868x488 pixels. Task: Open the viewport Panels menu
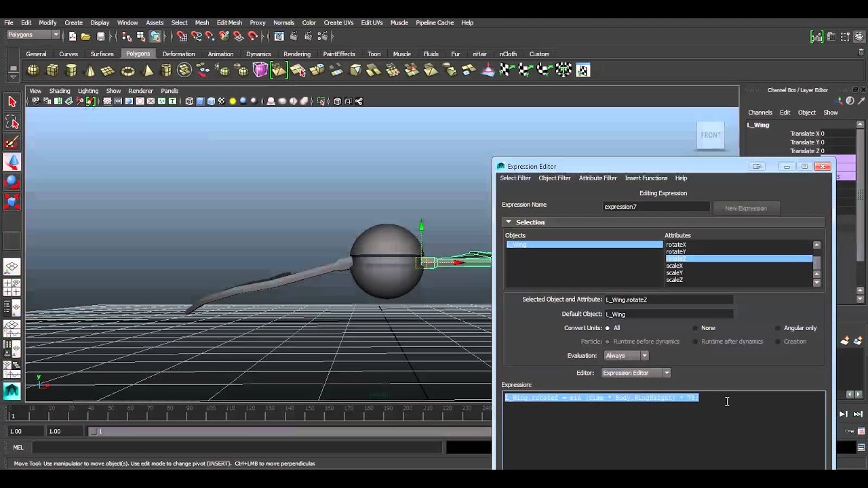(x=170, y=91)
